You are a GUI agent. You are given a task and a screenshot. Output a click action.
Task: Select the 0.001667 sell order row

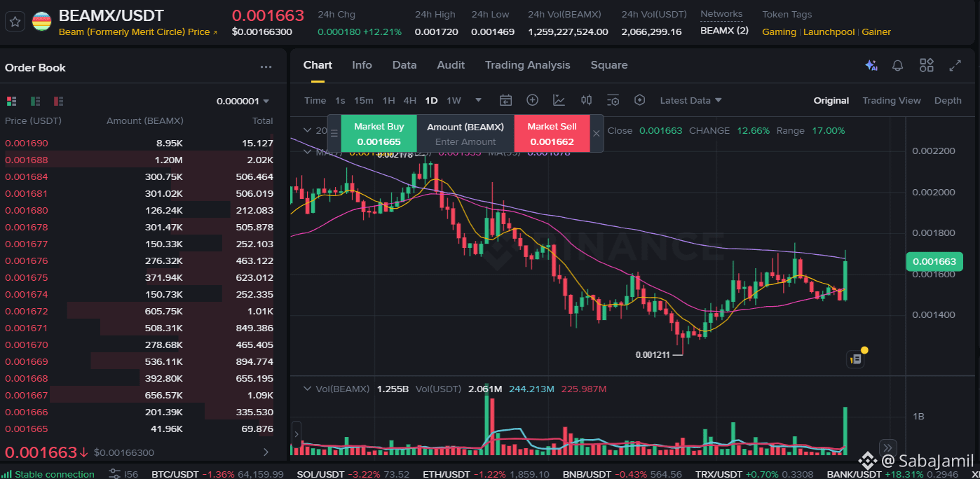point(139,395)
